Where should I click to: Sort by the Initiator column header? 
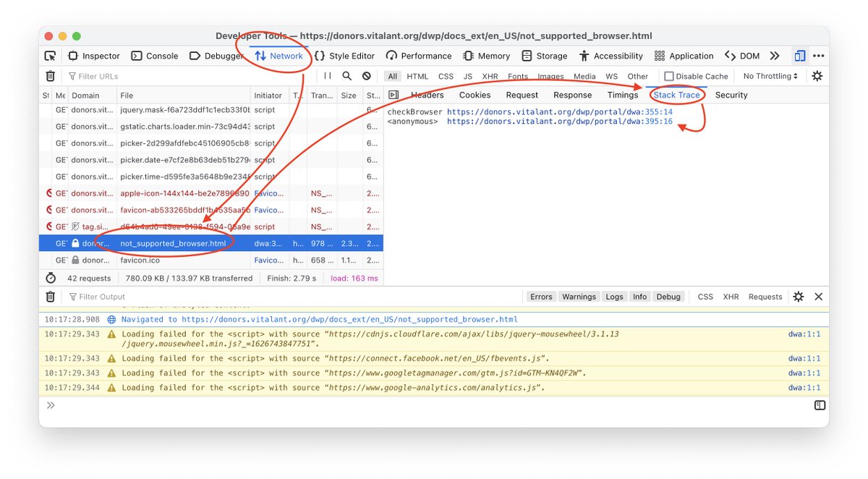pyautogui.click(x=270, y=96)
